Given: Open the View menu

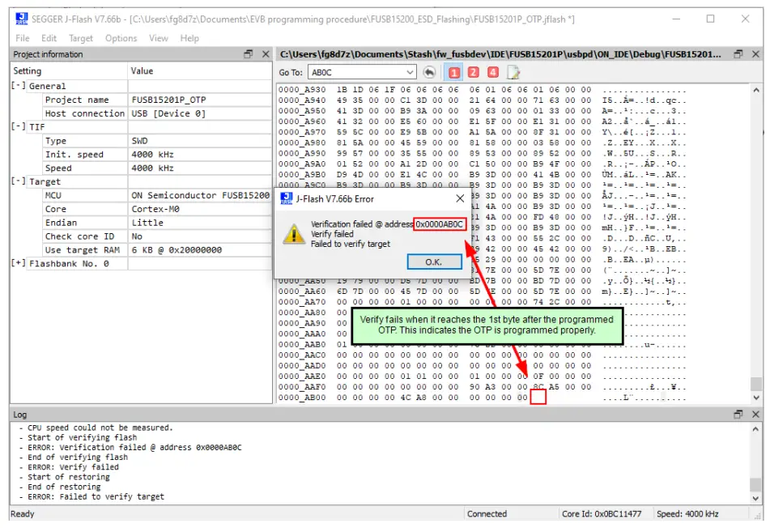Looking at the screenshot, I should pyautogui.click(x=158, y=38).
